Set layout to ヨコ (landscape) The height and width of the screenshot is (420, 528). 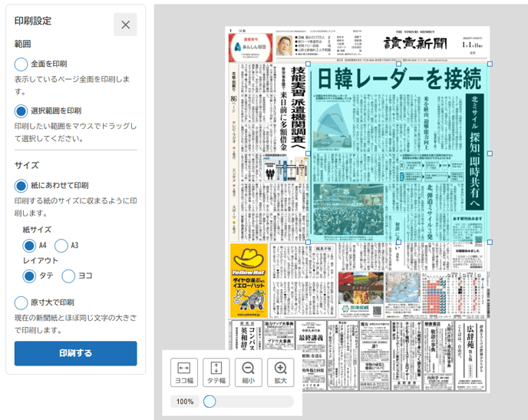(68, 276)
